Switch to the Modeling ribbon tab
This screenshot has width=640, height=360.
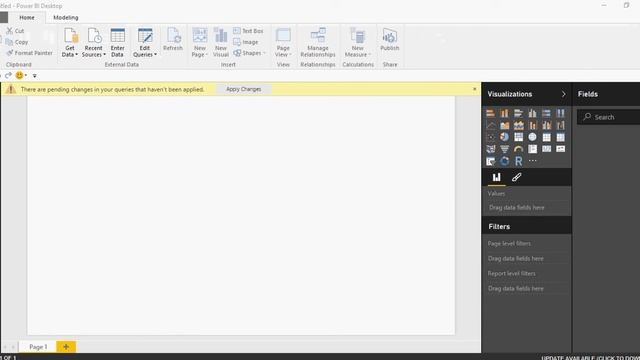(66, 18)
